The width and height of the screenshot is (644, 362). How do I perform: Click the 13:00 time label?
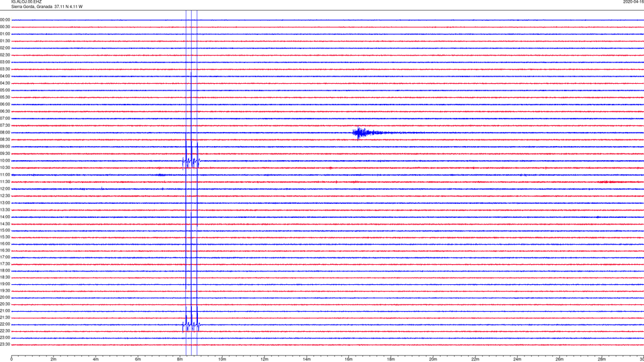[x=5, y=202]
